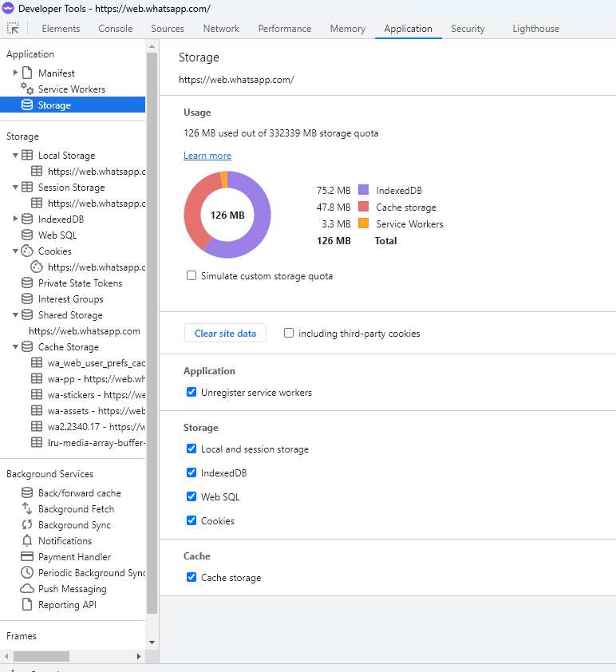
Task: Select the Storage database icon in the Application section
Action: 27,105
